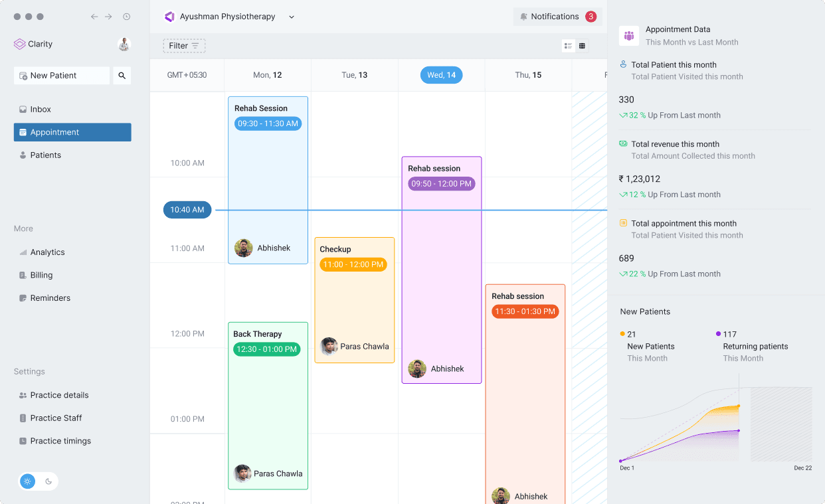Switch theme to light mode
Viewport: 825px width, 504px height.
pos(27,481)
